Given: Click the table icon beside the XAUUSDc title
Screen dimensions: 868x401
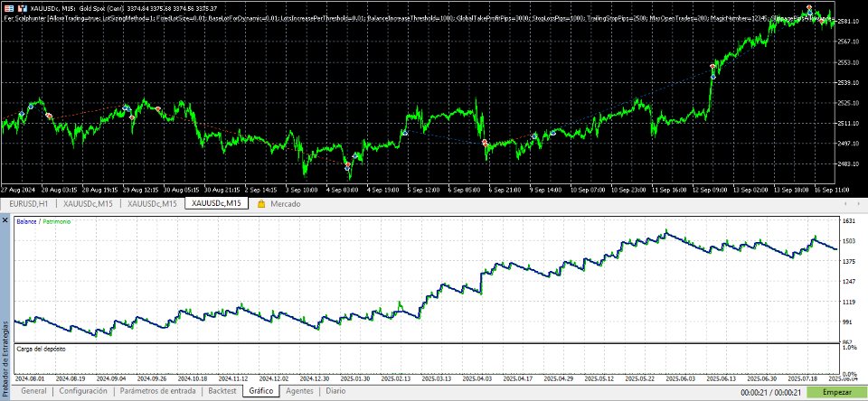Looking at the screenshot, I should (x=9, y=8).
